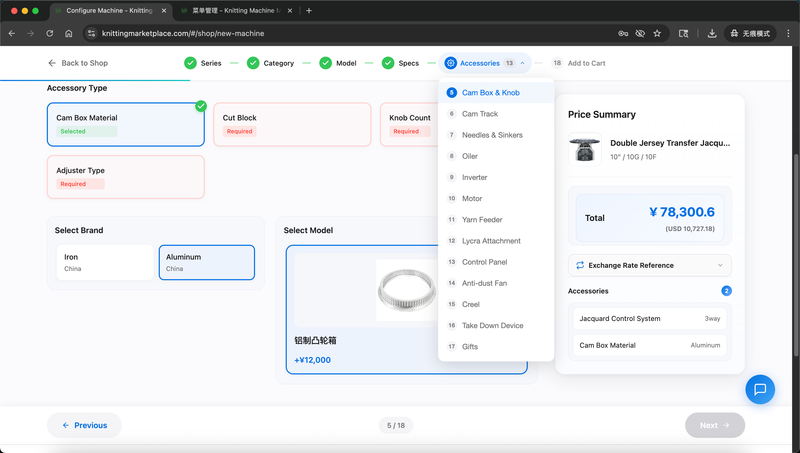Choose Yarn Feeder from accessories list
The height and width of the screenshot is (453, 800).
(x=482, y=220)
